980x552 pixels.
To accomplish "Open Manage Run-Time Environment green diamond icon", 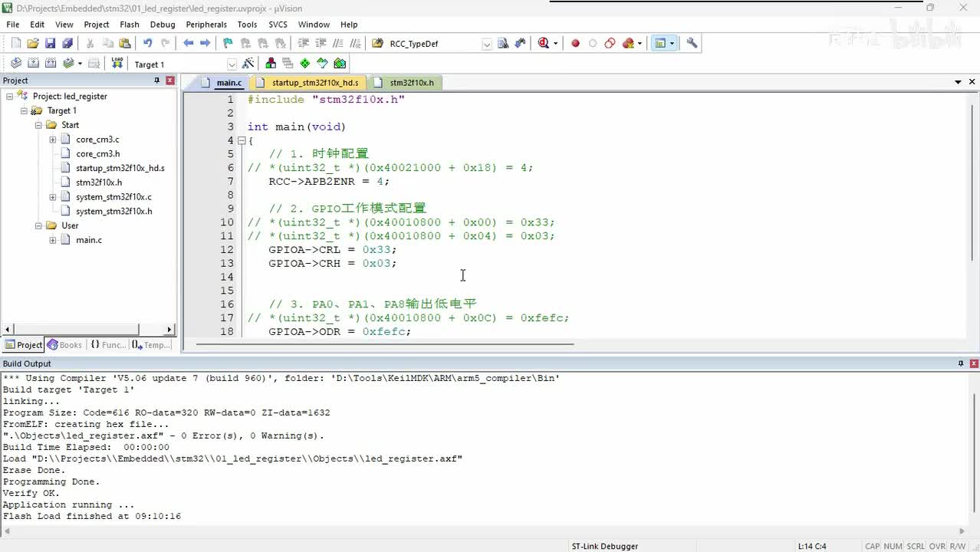I will tap(304, 64).
